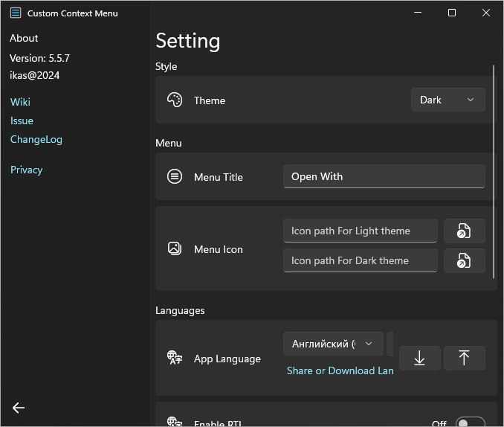
Task: Open the Wiki link
Action: coord(20,102)
